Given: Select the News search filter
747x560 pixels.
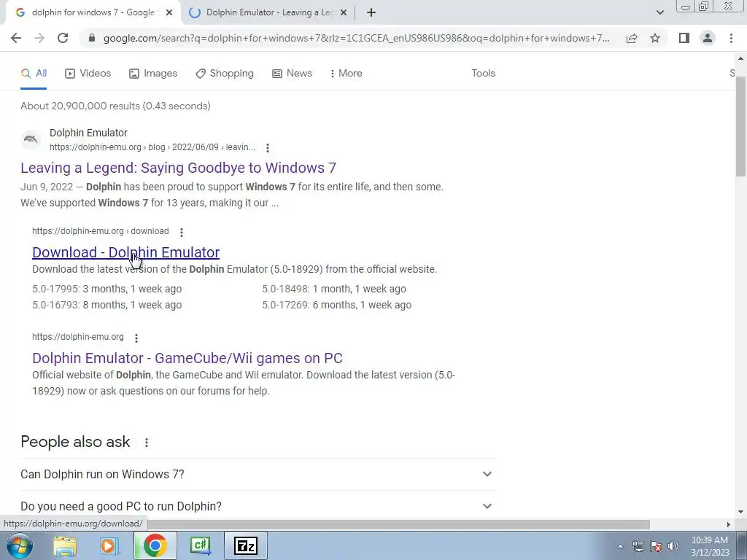Looking at the screenshot, I should tap(292, 74).
